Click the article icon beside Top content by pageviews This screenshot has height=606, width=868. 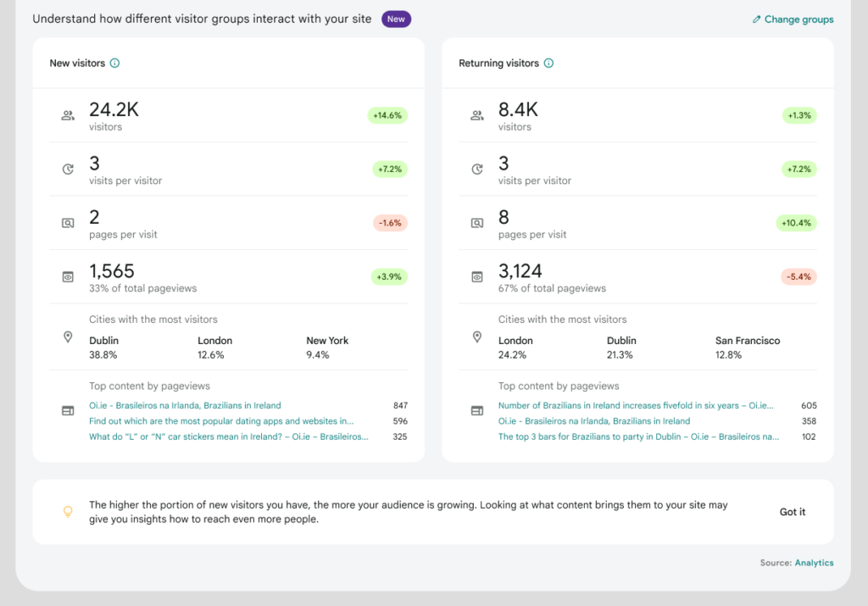68,409
